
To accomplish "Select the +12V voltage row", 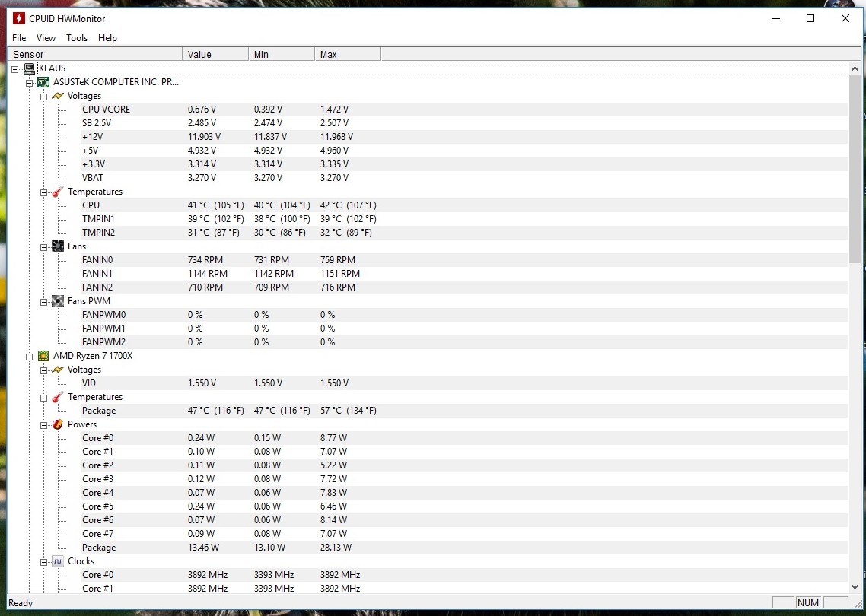I will [464, 137].
